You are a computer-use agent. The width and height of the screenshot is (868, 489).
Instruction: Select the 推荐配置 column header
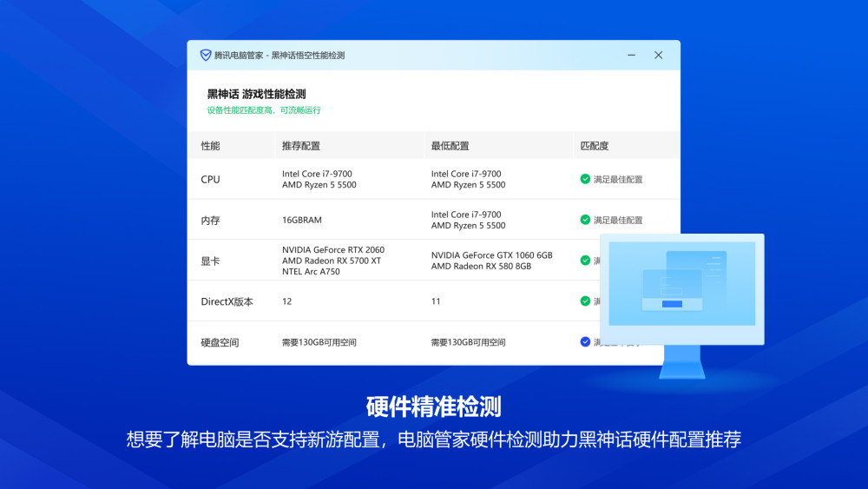[x=300, y=146]
